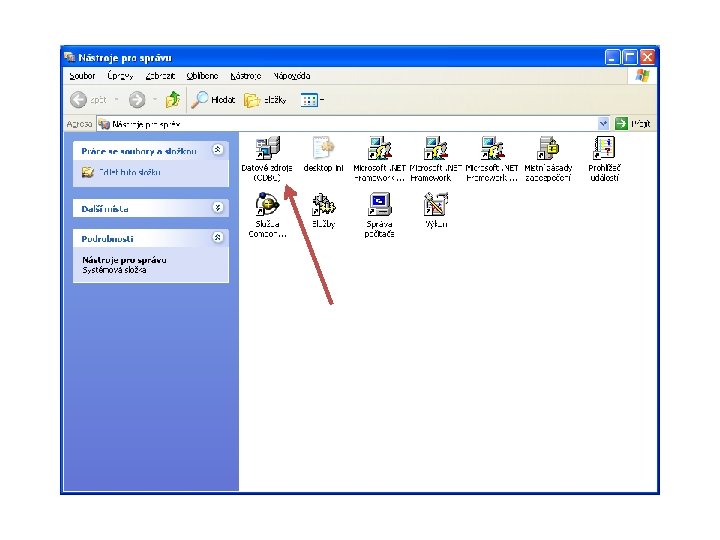Open Datové zdroje (ODBC) shortcut
720x540 pixels.
coord(267,158)
